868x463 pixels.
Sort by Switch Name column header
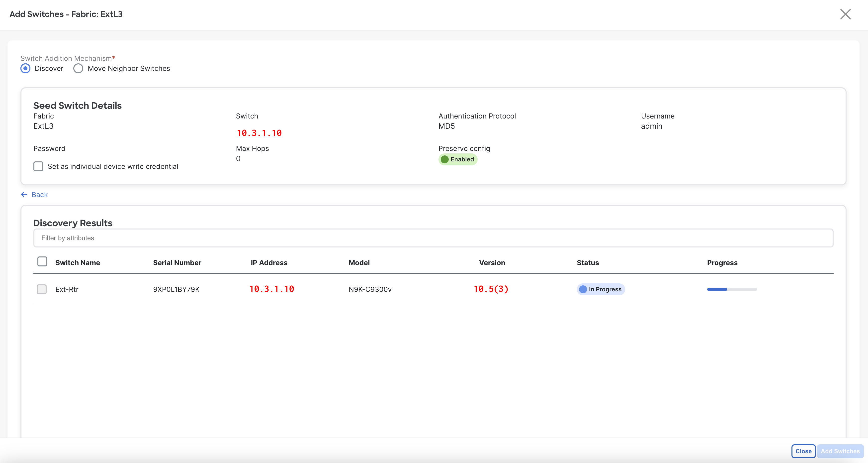[x=78, y=263]
